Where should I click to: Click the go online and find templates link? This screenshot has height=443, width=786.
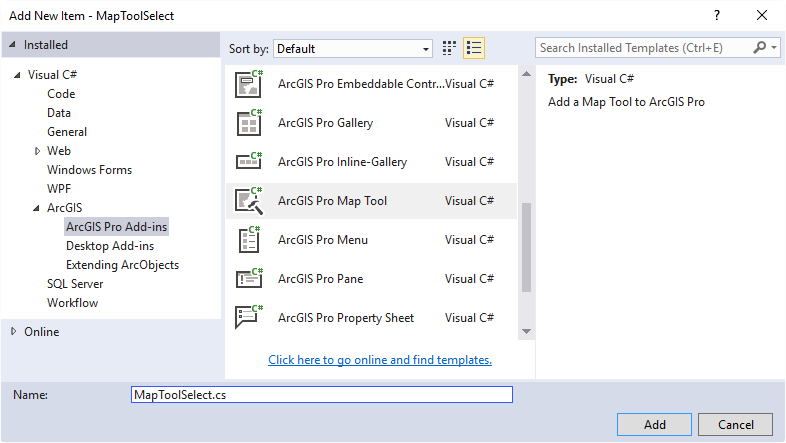[379, 360]
